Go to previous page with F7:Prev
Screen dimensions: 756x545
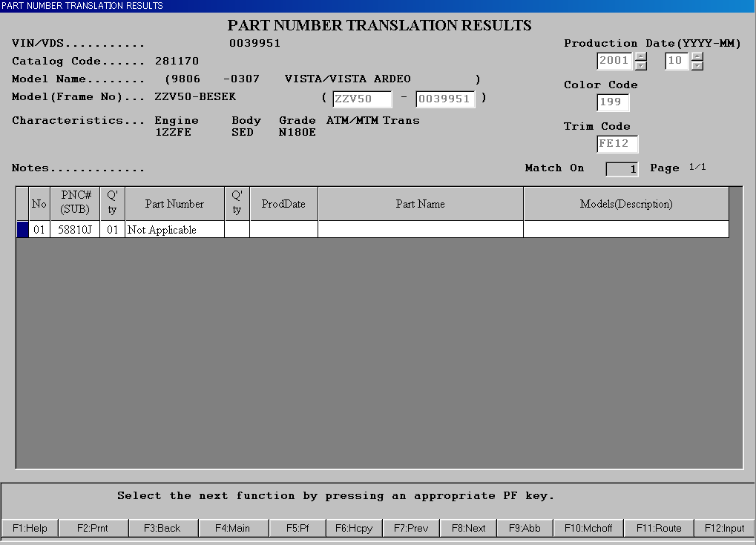[411, 528]
